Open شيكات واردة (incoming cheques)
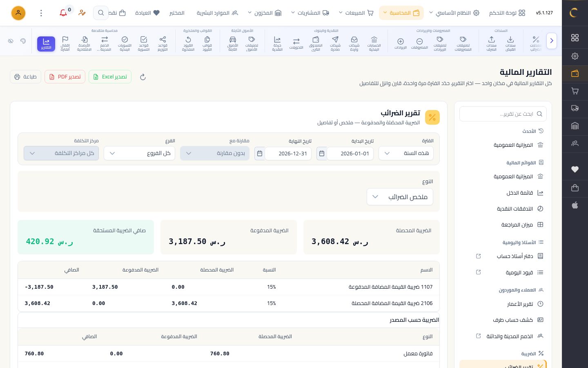The height and width of the screenshot is (368, 588). (354, 44)
